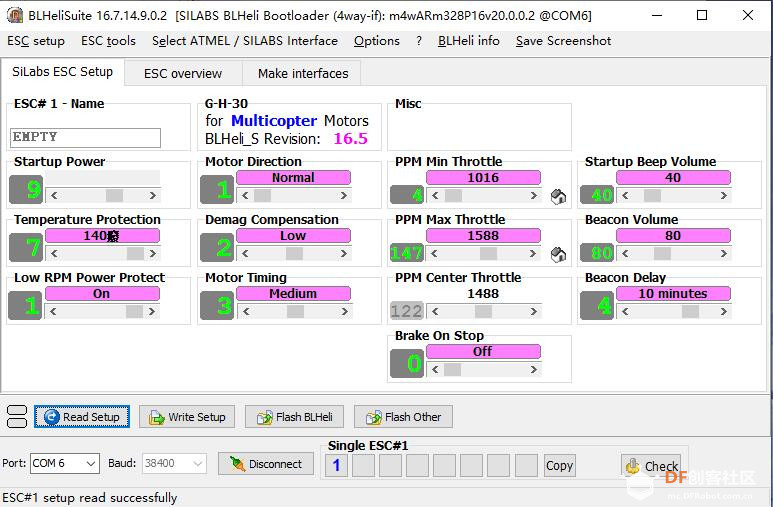Decrease Low RPM Power Protect left arrow
773x507 pixels.
coord(53,312)
